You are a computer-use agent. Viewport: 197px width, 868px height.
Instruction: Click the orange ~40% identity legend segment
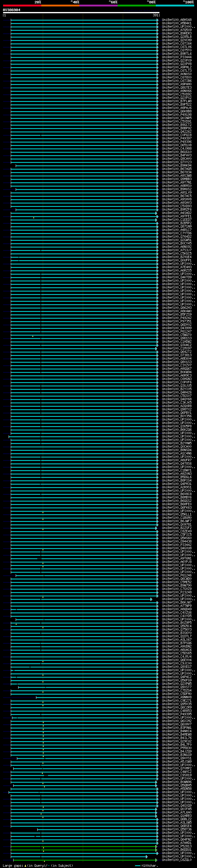click(x=60, y=6)
